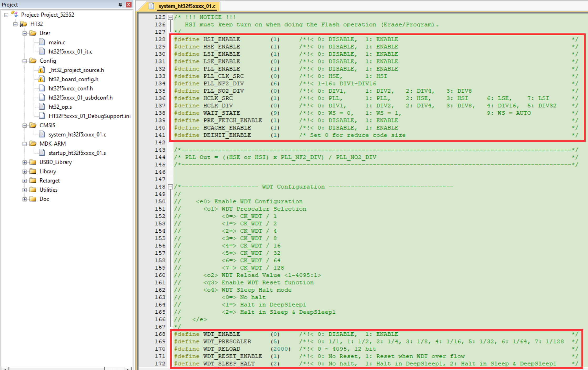The image size is (588, 370).
Task: Expand the USBD_Library folder
Action: [24, 162]
